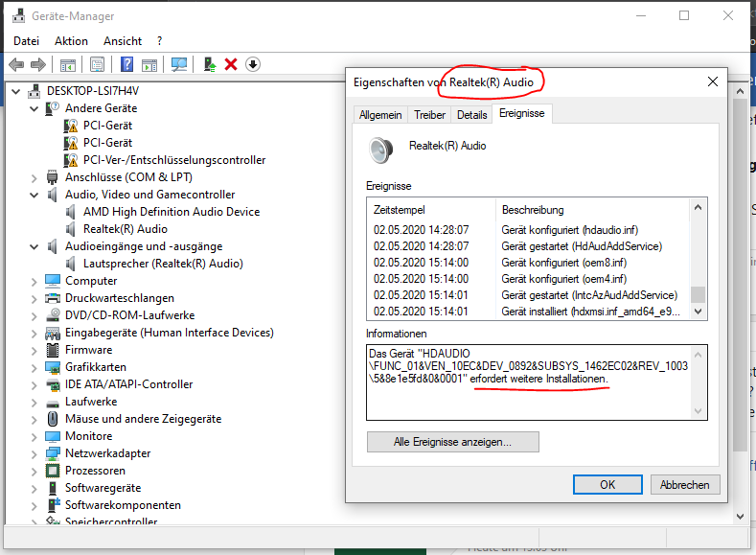Click the show/hide console tree icon
The image size is (756, 555).
coord(68,64)
